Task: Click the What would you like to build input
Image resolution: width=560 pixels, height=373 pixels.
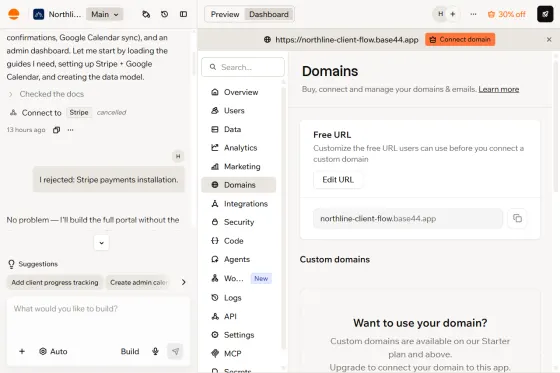Action: [98, 309]
